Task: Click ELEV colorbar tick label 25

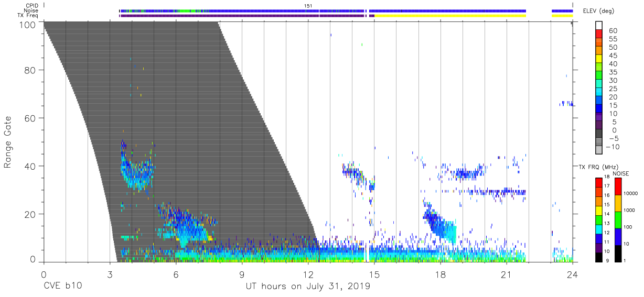Action: 613,89
